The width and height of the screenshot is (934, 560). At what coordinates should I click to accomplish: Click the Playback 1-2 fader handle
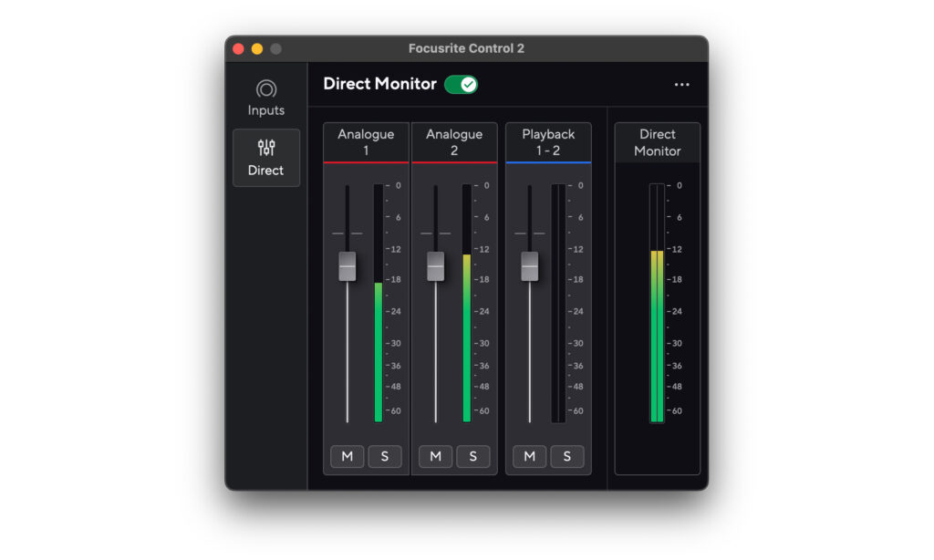(x=530, y=266)
